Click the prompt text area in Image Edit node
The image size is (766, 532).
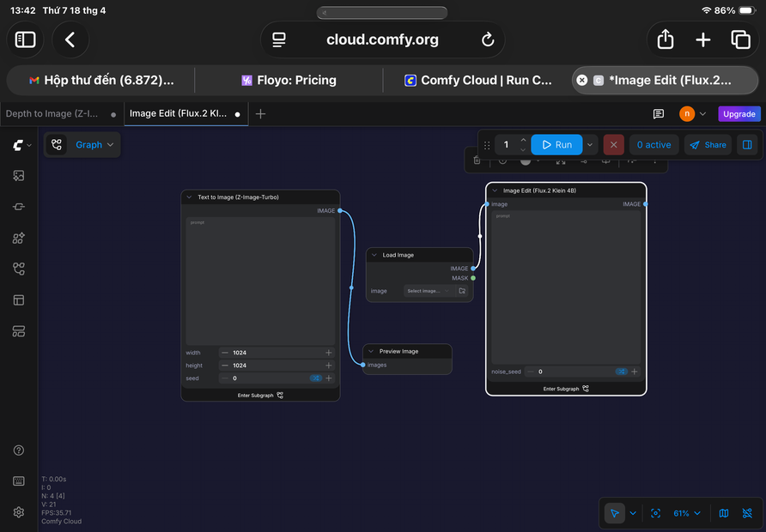pyautogui.click(x=566, y=287)
